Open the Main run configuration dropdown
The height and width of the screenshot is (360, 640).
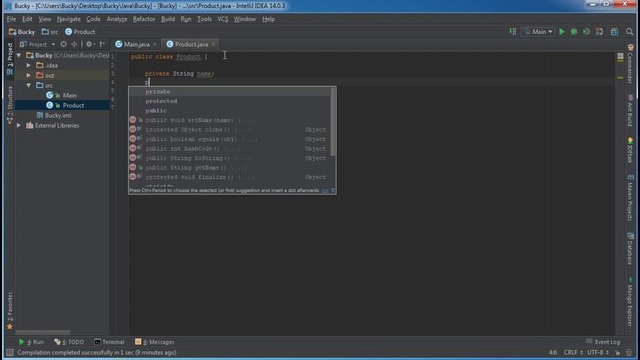[x=538, y=31]
